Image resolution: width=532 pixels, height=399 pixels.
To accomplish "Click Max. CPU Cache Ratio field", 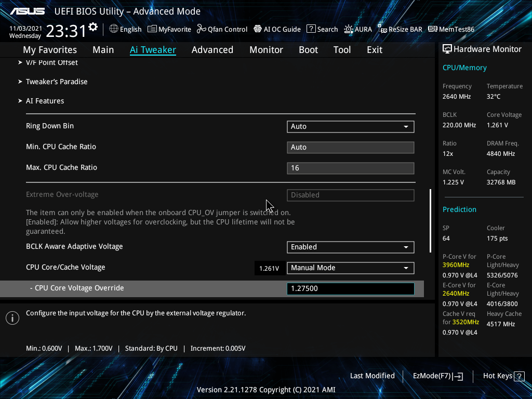I will (351, 168).
